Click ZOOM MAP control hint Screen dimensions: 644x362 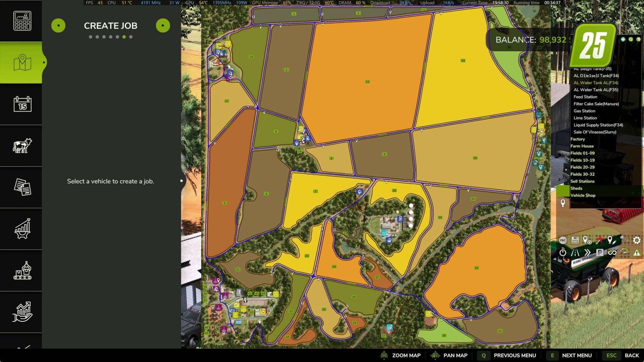[x=400, y=355]
